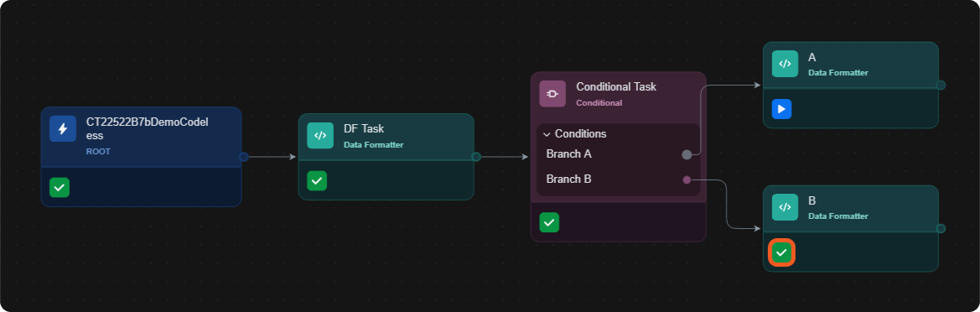Click the Conditional type label
This screenshot has width=980, height=312.
(x=599, y=103)
